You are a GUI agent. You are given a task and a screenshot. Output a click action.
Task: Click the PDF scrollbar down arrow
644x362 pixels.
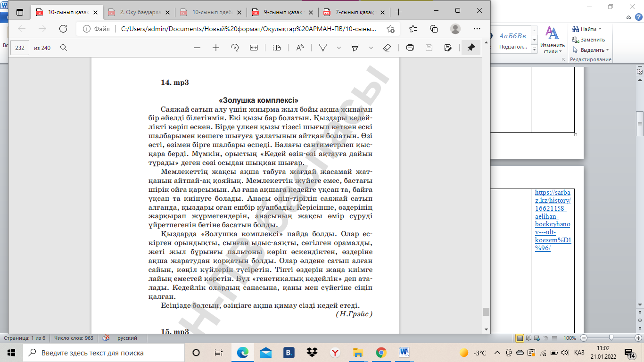coord(486,329)
